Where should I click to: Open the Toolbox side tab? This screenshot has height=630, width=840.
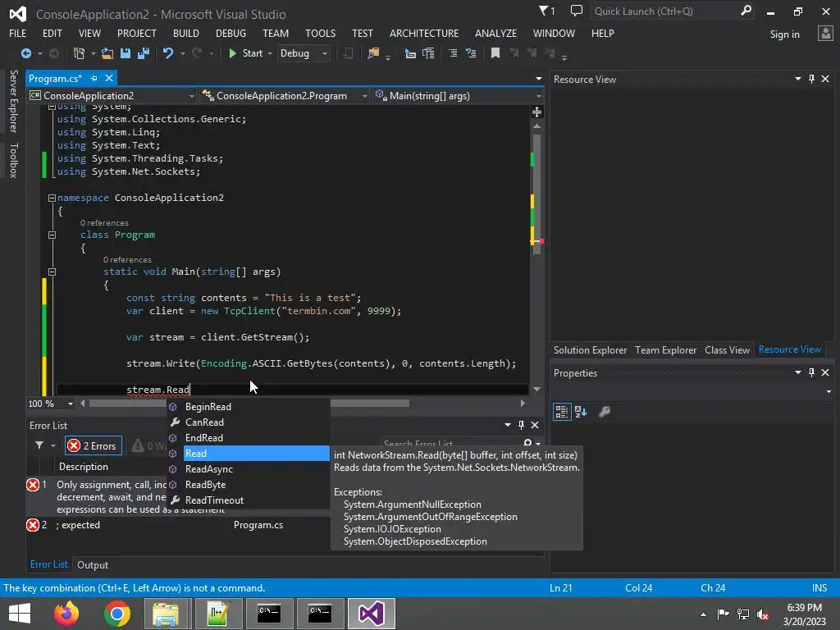[14, 160]
